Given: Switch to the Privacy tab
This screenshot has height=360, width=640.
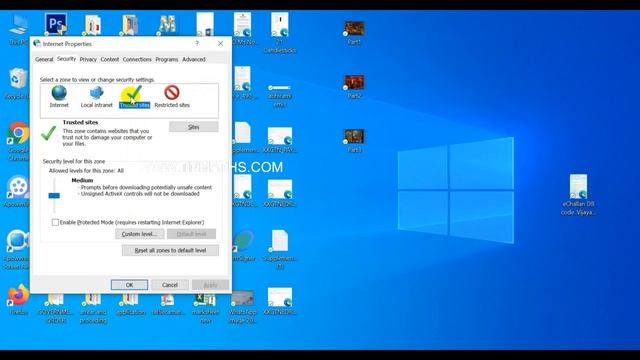Looking at the screenshot, I should coord(88,60).
